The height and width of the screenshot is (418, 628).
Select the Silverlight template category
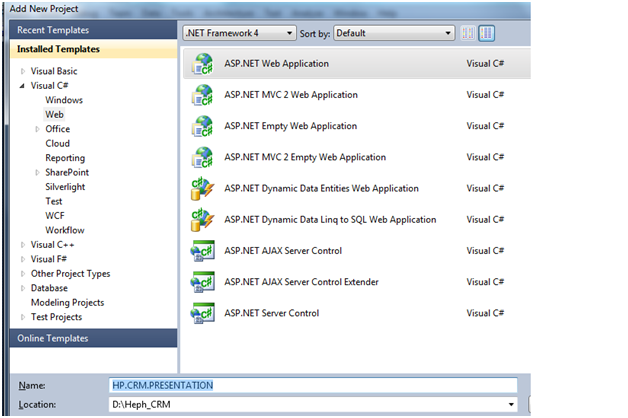click(x=65, y=187)
